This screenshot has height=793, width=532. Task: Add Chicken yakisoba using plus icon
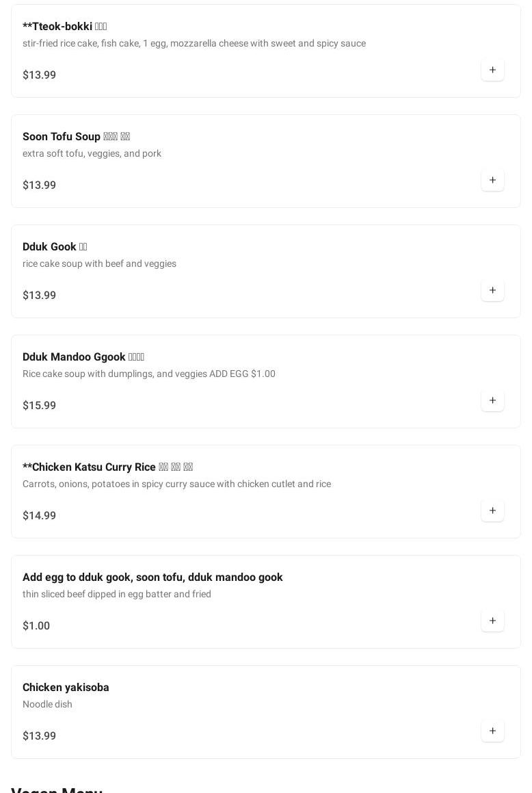(x=492, y=731)
